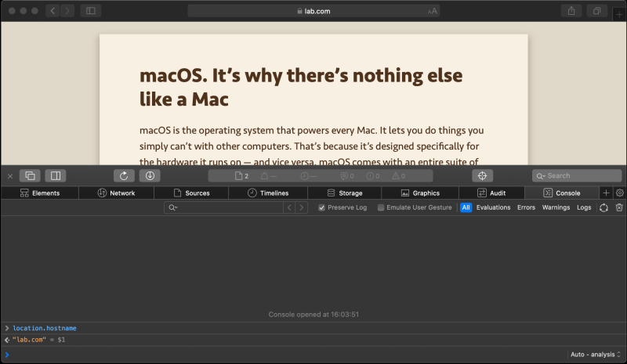Filter console by Warnings
627x364 pixels.
(x=556, y=207)
